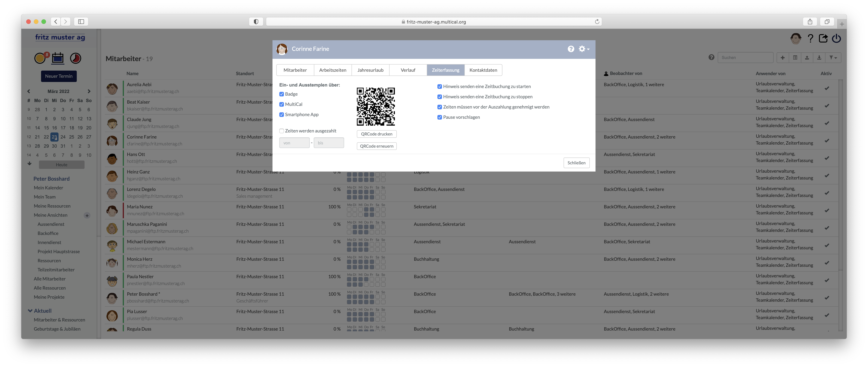Viewport: 868px width, 367px height.
Task: Click the Safari share icon
Action: pyautogui.click(x=810, y=21)
